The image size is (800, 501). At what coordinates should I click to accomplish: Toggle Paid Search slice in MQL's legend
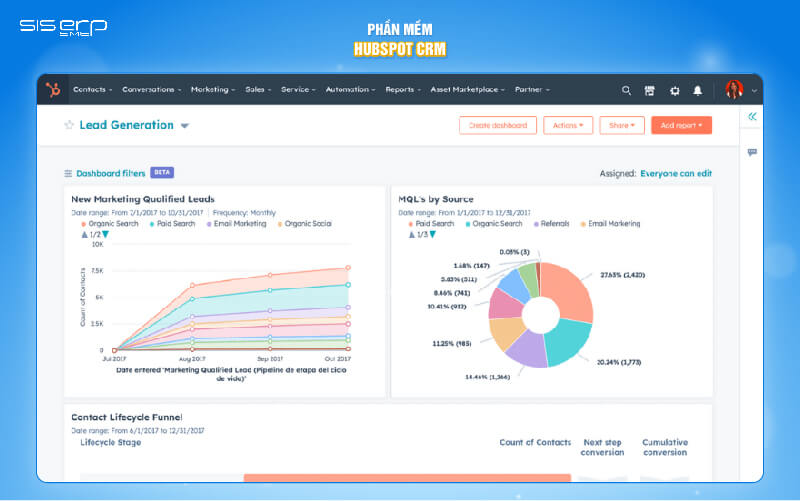[431, 223]
